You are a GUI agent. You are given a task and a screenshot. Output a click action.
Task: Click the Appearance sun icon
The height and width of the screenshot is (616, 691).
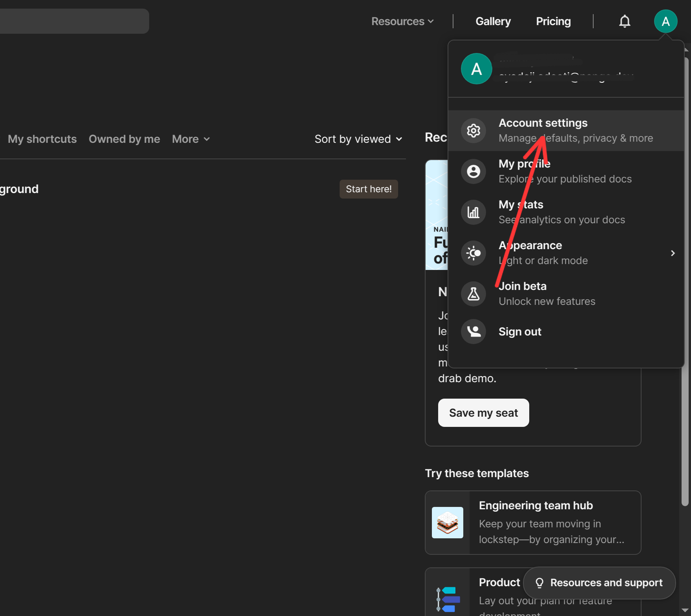tap(473, 253)
